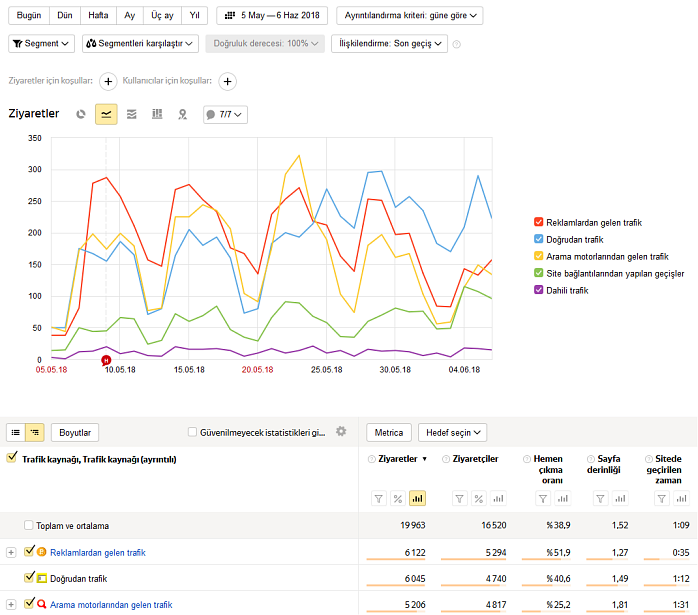
Task: Toggle Ziyaretçiler chart icon
Action: [x=499, y=498]
